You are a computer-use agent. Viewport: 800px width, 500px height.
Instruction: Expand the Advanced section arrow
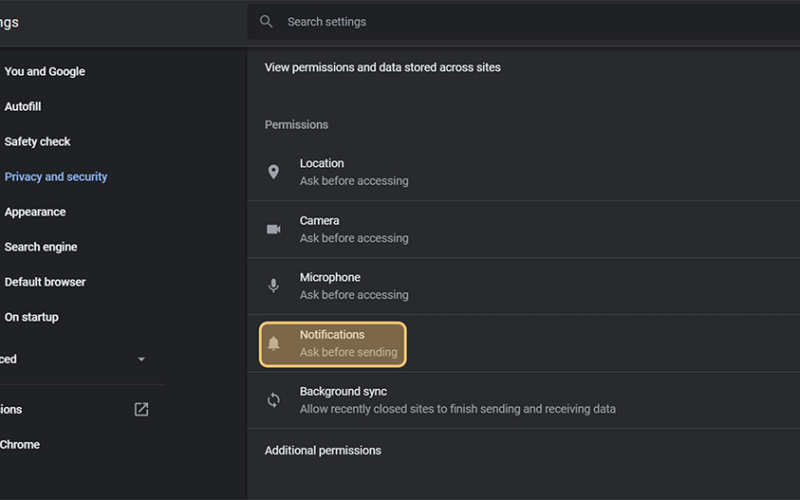click(x=141, y=359)
